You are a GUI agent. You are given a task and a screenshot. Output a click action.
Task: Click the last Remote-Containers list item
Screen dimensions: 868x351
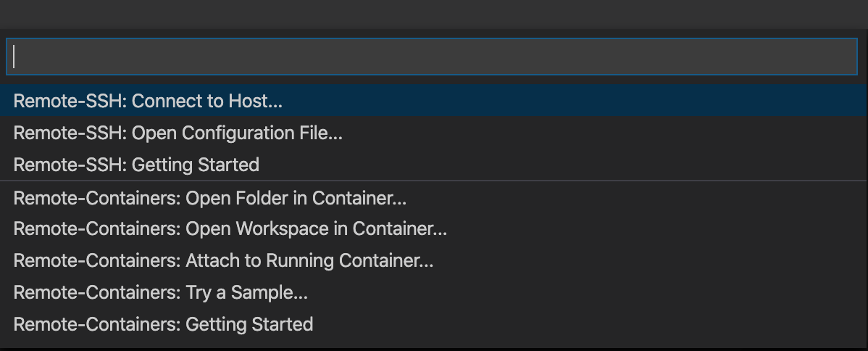click(x=434, y=324)
